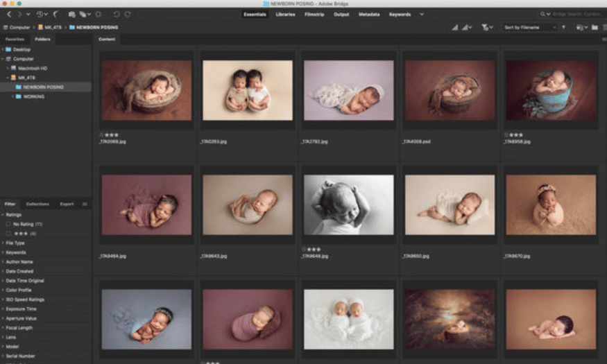The image size is (607, 364).
Task: Click Computer in the path bar
Action: 17,28
